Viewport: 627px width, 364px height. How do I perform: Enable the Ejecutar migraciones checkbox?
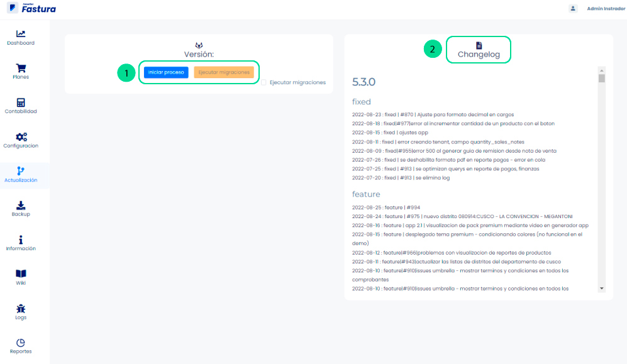coord(264,82)
